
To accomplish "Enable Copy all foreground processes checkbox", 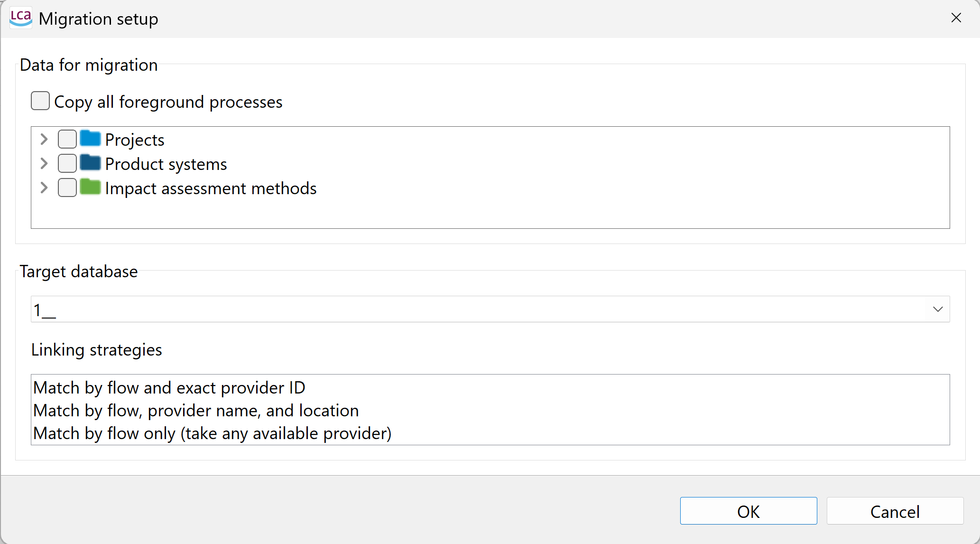I will coord(40,101).
